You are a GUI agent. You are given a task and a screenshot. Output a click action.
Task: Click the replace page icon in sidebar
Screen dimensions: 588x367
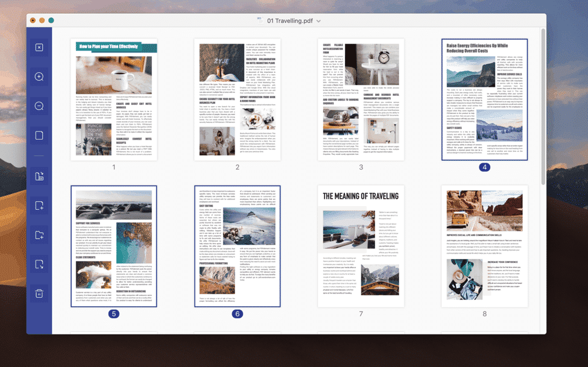point(39,264)
